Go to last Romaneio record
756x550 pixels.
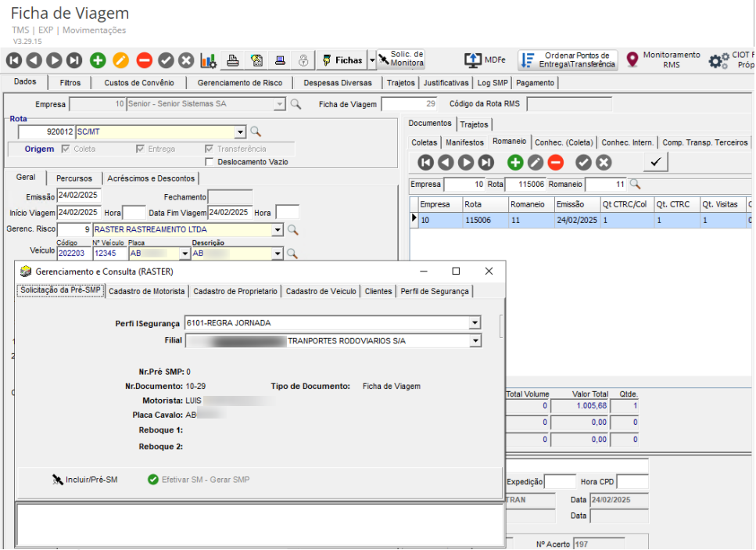(486, 163)
